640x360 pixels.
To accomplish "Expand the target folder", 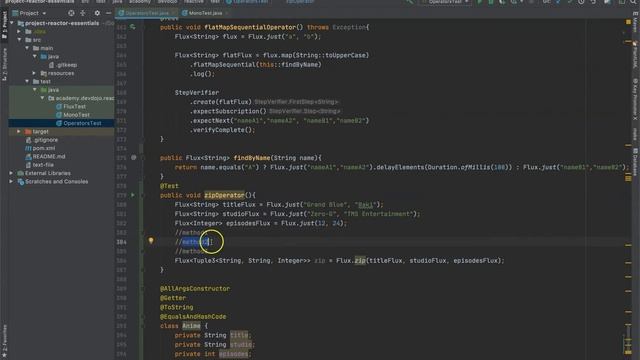I will tap(19, 131).
